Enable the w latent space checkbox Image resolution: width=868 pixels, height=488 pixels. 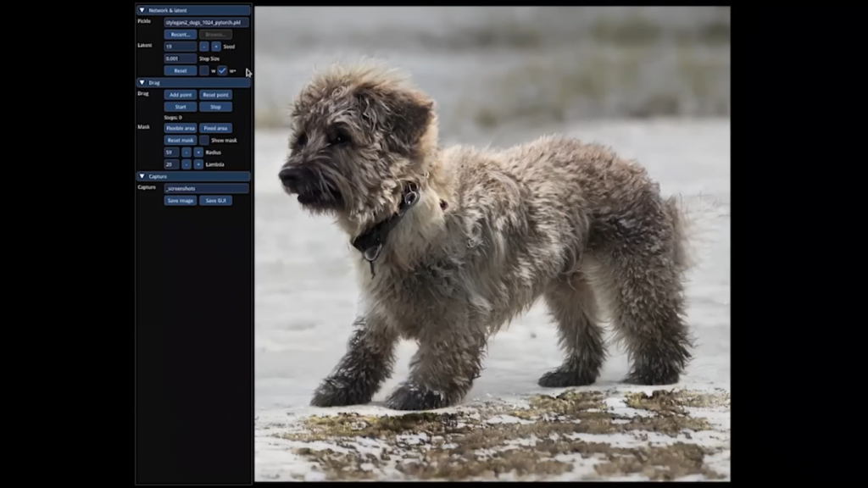pos(204,71)
